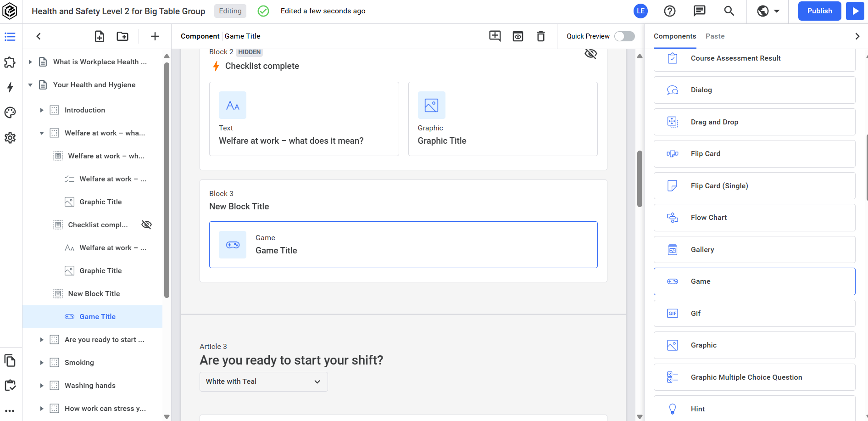Select Flip Card component from list
This screenshot has width=868, height=421.
pyautogui.click(x=754, y=154)
